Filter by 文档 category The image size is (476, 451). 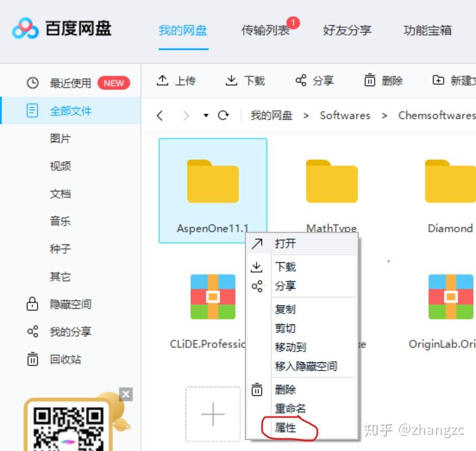click(60, 194)
